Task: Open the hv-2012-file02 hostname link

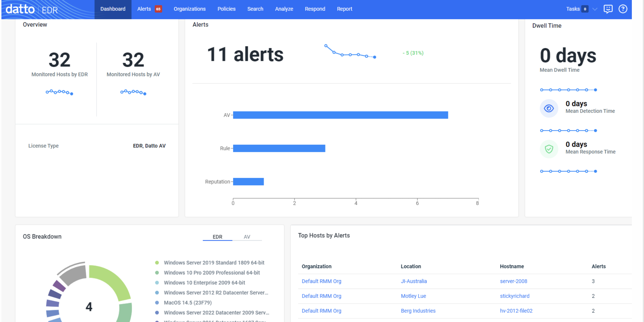Action: (516, 311)
